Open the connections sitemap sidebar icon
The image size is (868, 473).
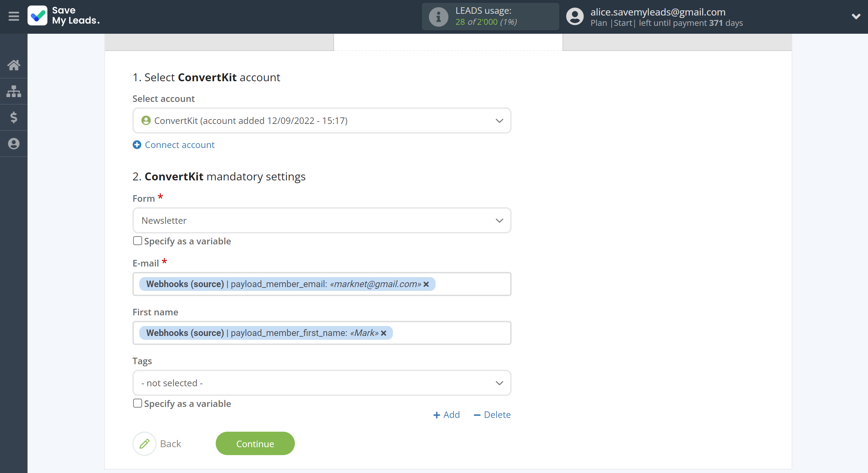pos(14,91)
